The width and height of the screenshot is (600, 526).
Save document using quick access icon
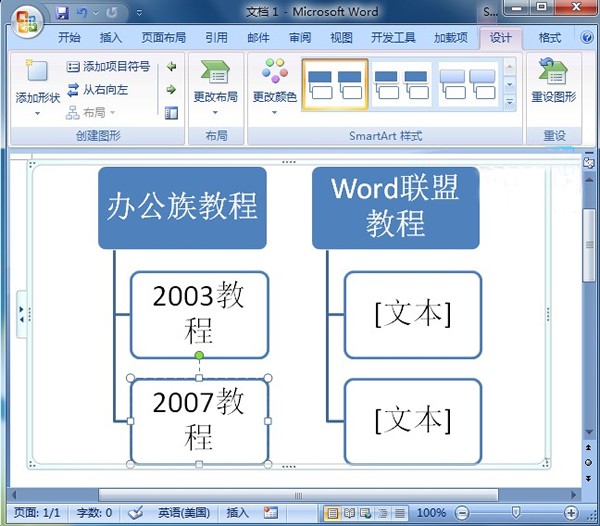[62, 13]
